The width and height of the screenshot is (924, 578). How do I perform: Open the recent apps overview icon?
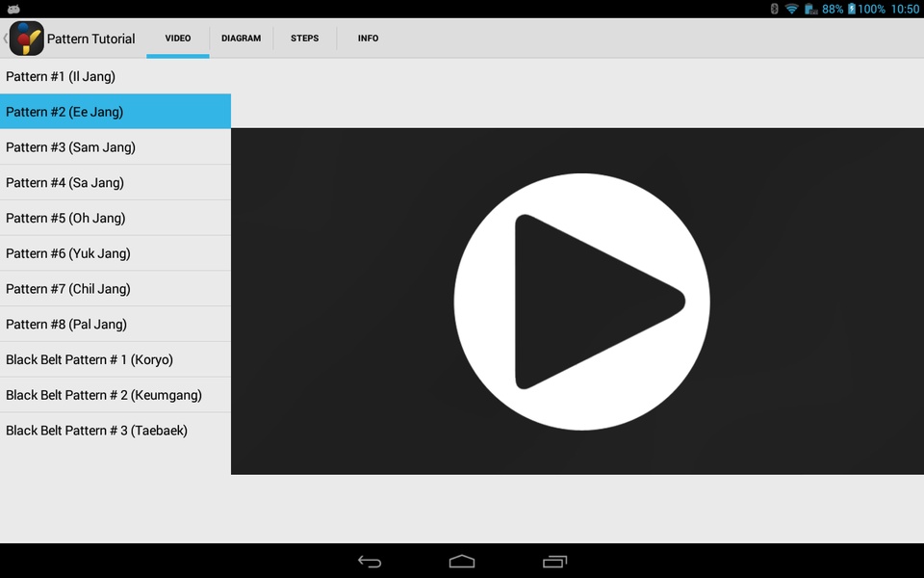click(554, 562)
